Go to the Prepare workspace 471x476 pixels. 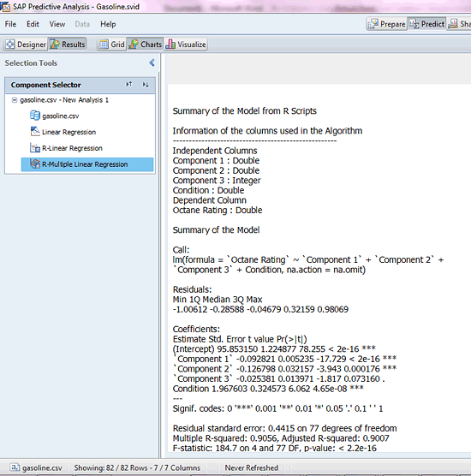[386, 24]
